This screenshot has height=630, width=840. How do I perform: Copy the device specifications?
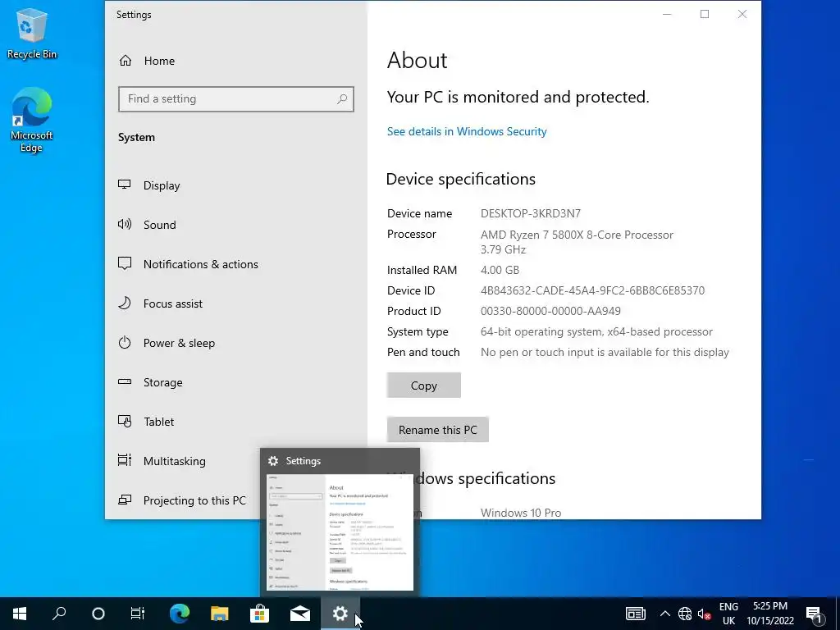click(424, 386)
